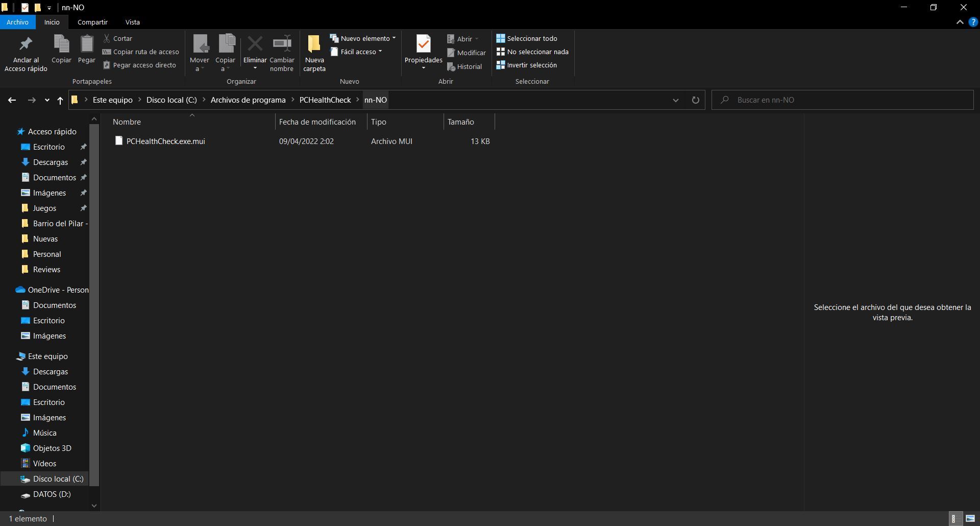This screenshot has height=526, width=980.
Task: Open the quick access toolbar dropdown
Action: [x=49, y=8]
